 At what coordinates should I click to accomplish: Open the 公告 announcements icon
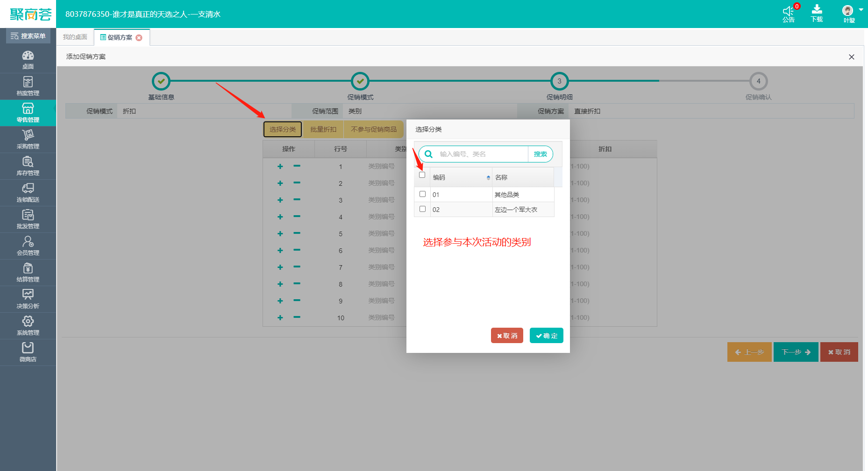coord(789,14)
